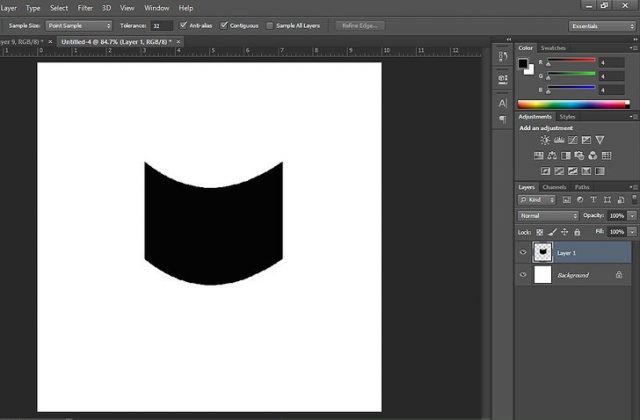Add a Vibrance adjustment

click(x=600, y=140)
